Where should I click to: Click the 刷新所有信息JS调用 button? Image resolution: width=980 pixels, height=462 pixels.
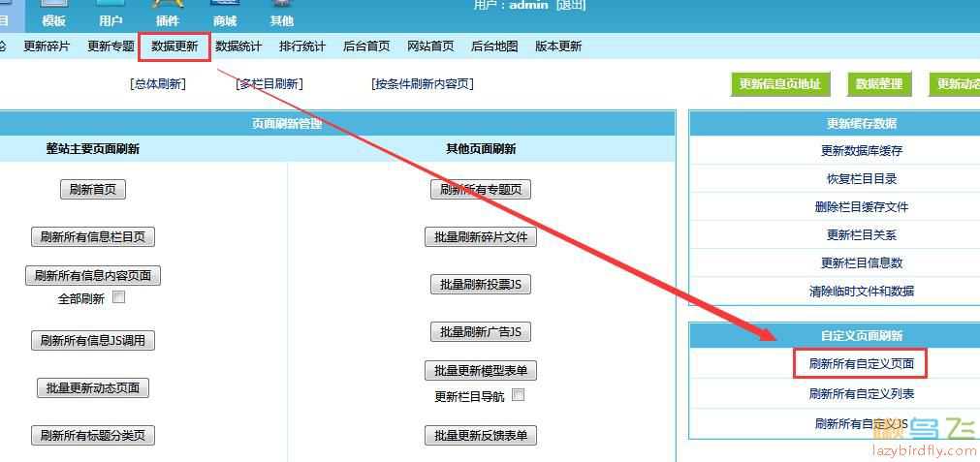pyautogui.click(x=93, y=340)
